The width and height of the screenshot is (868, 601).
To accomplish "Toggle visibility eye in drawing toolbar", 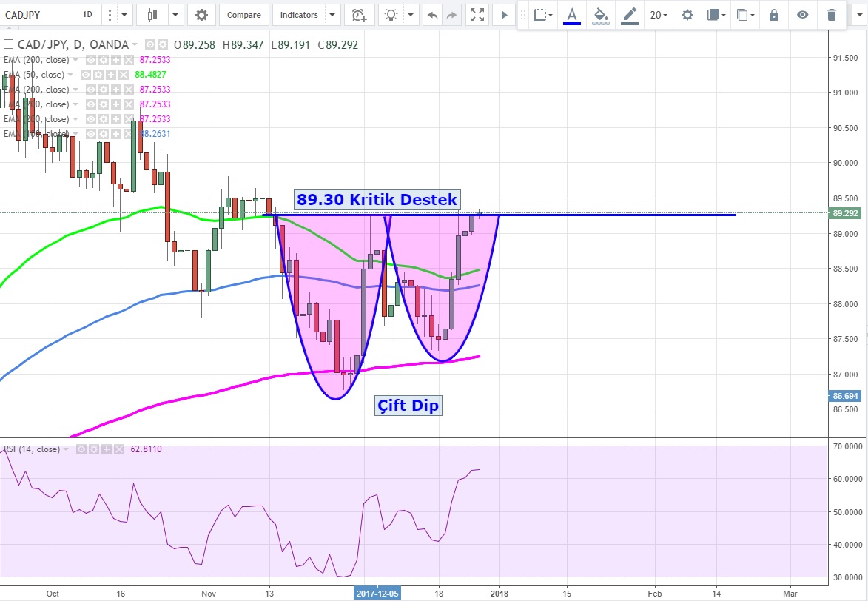I will click(802, 15).
